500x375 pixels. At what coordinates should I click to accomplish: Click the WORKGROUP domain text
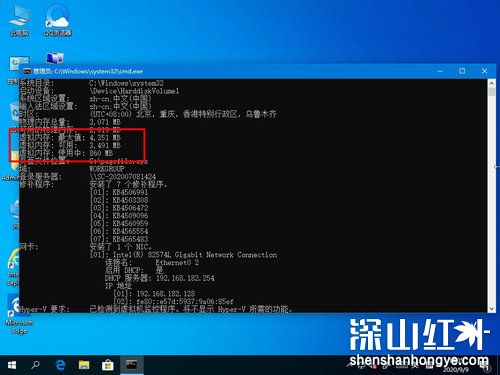pyautogui.click(x=107, y=169)
